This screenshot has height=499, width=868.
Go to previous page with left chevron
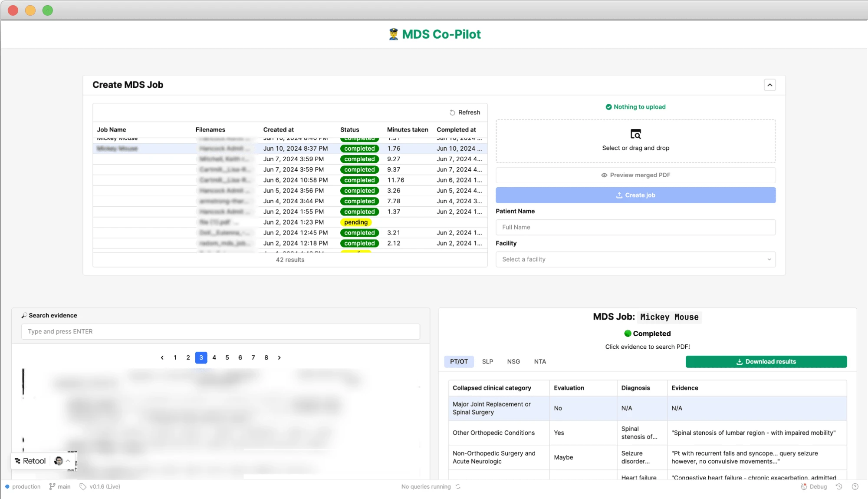click(162, 358)
